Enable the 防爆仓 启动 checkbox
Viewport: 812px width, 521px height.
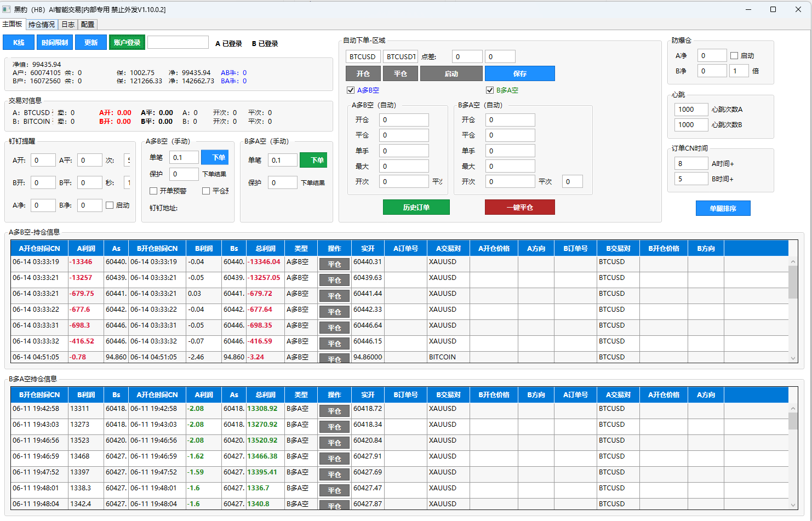pos(734,56)
